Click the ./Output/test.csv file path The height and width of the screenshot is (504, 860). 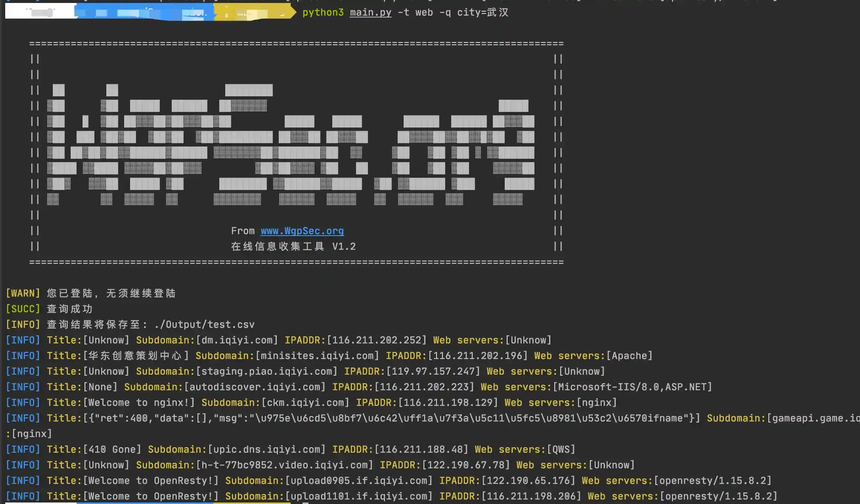click(x=204, y=324)
